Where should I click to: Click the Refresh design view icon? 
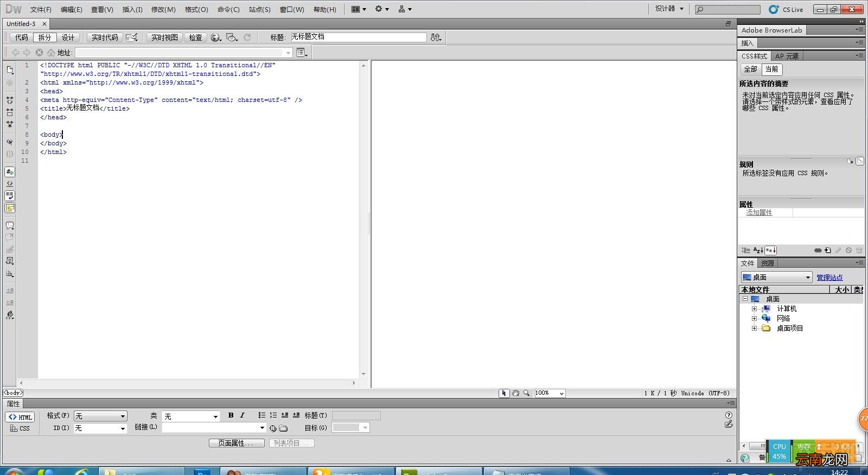[247, 37]
